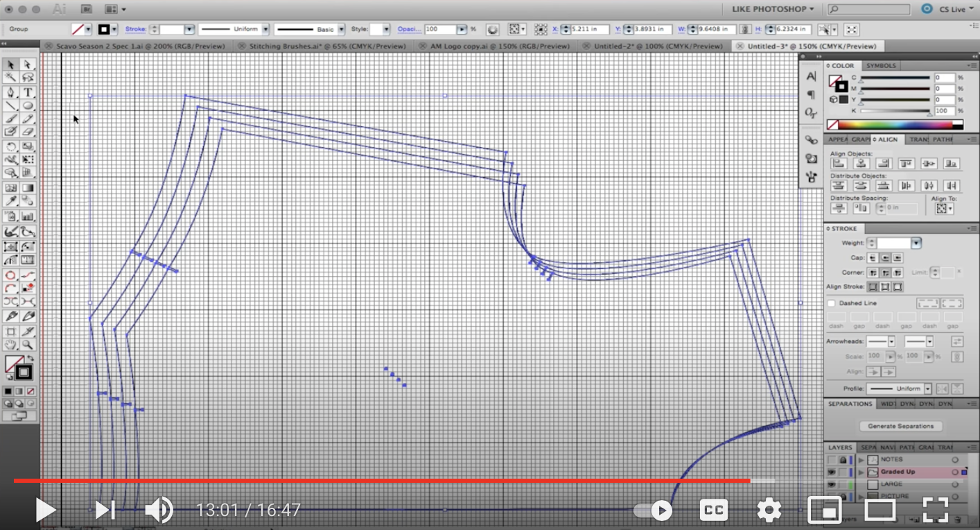Select the Pencil tool
980x530 pixels.
(x=28, y=119)
